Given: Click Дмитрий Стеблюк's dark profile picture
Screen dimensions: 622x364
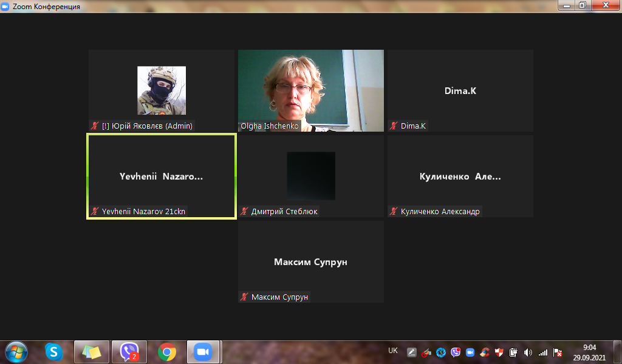Looking at the screenshot, I should point(311,176).
